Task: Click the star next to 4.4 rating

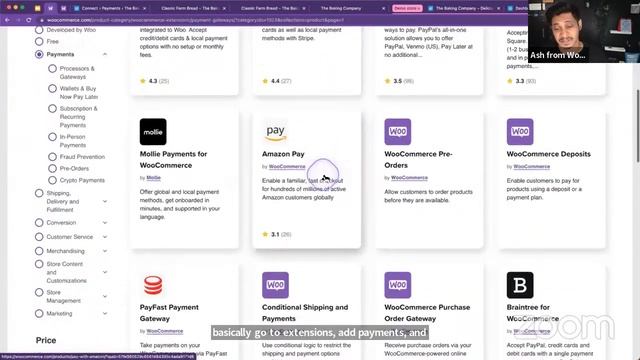Action: click(265, 81)
